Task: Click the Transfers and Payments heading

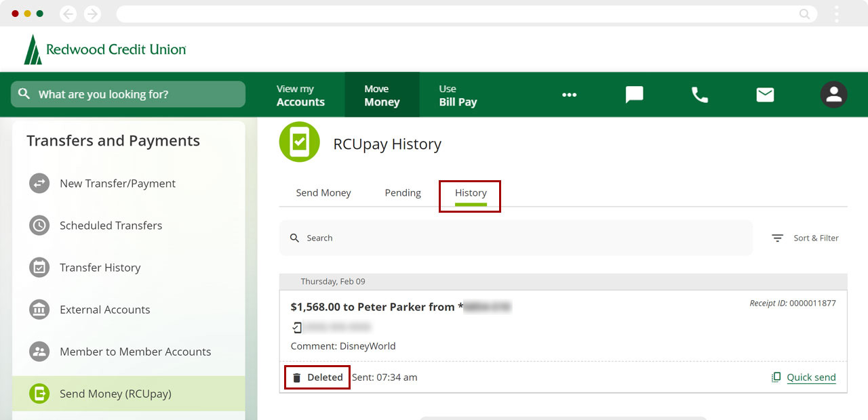Action: [113, 141]
